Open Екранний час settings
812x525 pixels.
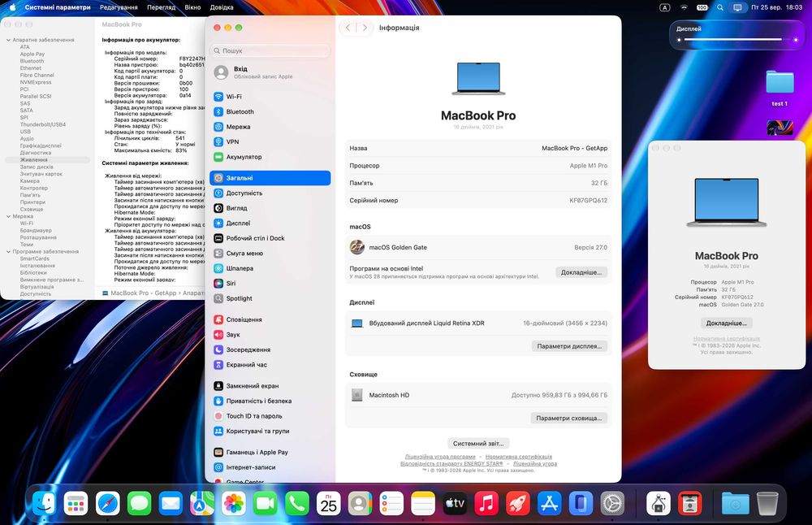point(270,365)
